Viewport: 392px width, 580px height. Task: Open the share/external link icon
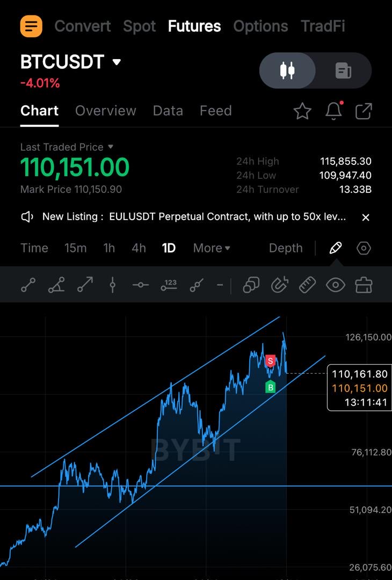[x=364, y=111]
